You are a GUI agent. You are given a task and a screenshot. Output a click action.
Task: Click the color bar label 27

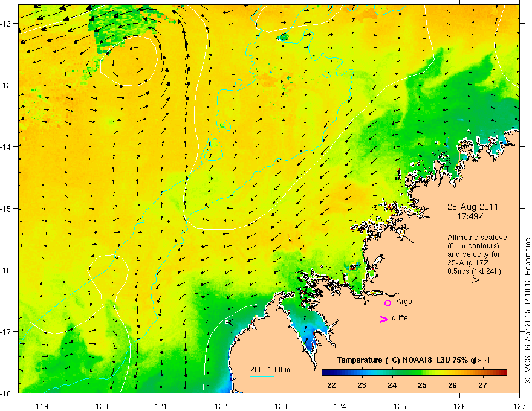click(x=482, y=385)
